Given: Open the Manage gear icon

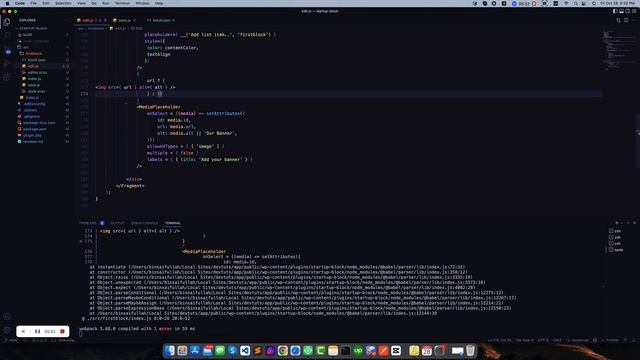Looking at the screenshot, I should (7, 330).
